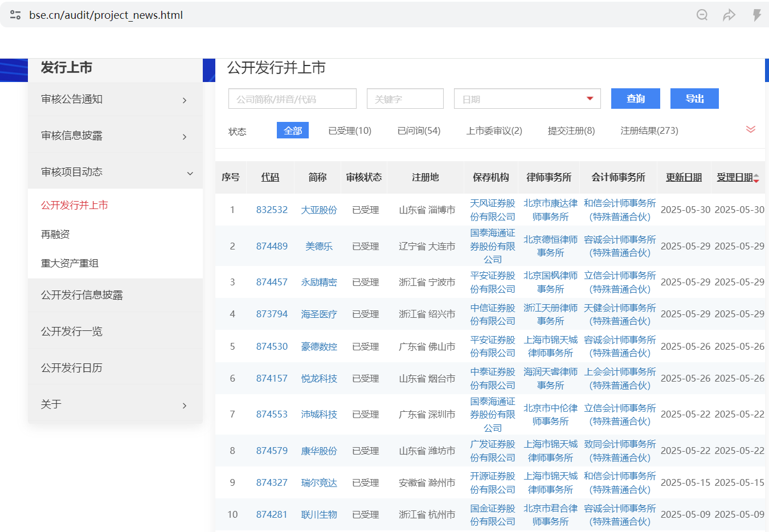Viewport: 769px width, 532px height.
Task: Open 公开发行日历 in sidebar
Action: point(72,368)
